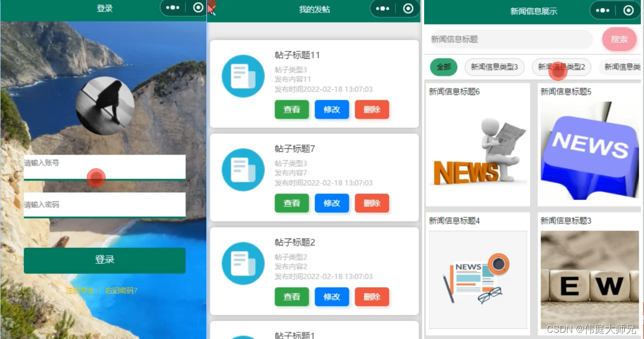Open the 新闻信息标题4 newspaper thumbnail
Screen dimensions: 644x339
click(x=478, y=280)
